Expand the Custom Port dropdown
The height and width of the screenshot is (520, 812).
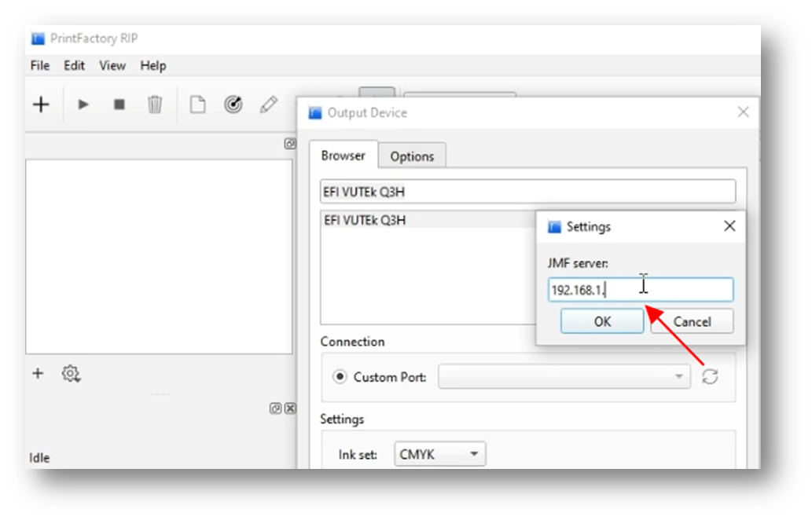click(x=564, y=376)
